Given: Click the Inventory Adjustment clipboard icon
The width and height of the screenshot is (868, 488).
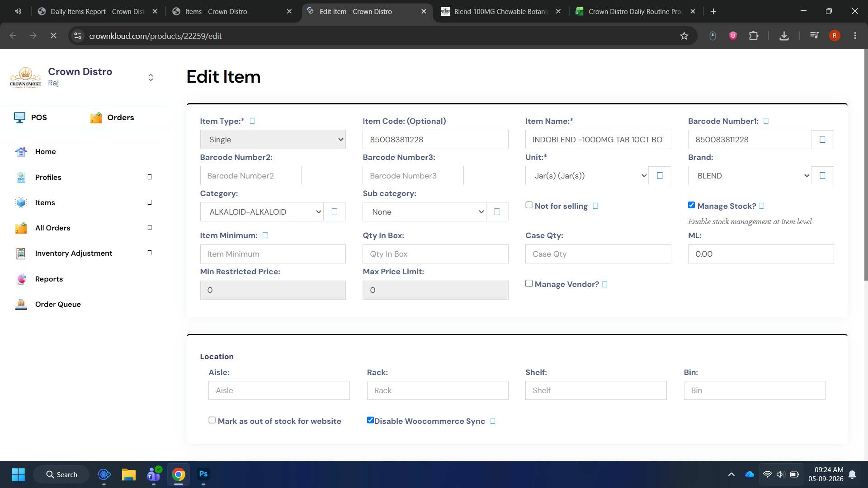Looking at the screenshot, I should coord(21,253).
